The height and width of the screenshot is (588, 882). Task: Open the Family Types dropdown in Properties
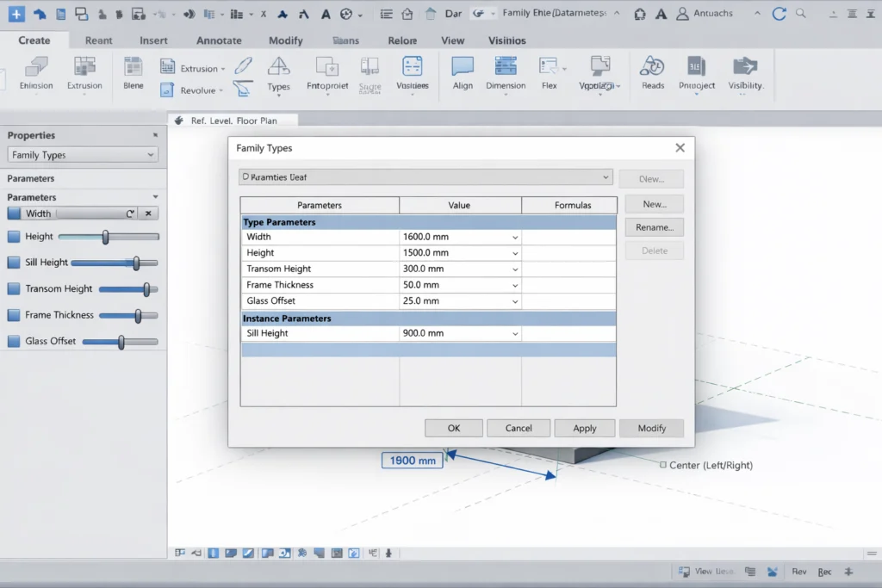83,155
